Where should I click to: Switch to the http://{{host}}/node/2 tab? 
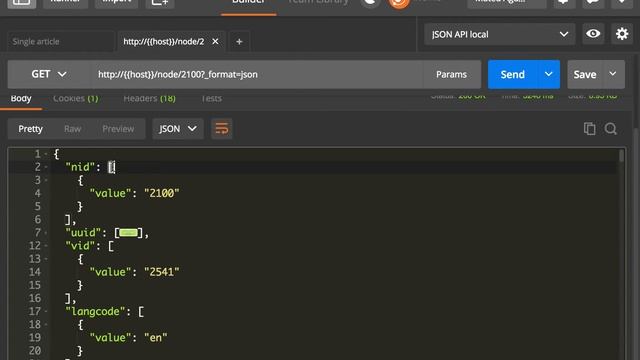click(164, 41)
